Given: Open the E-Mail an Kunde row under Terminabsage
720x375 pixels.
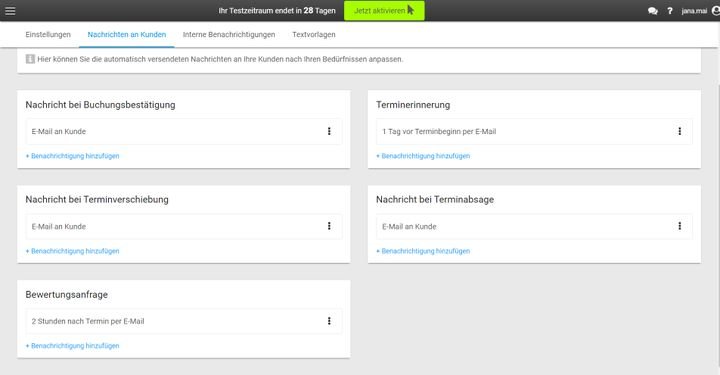Looking at the screenshot, I should [534, 226].
